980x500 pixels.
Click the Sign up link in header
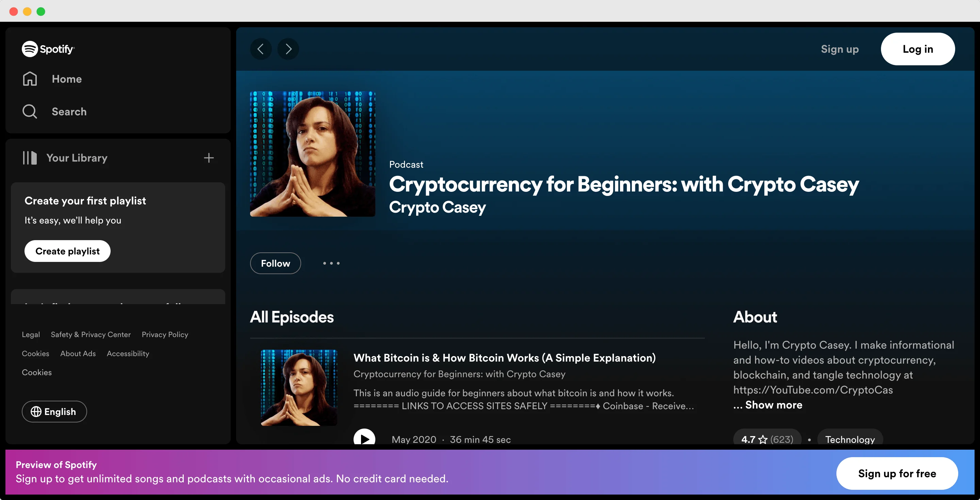[839, 48]
